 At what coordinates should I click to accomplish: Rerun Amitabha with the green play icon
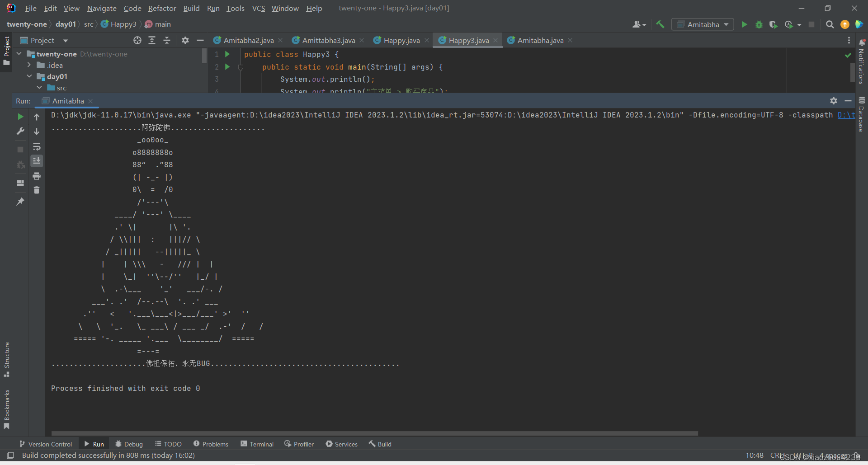pyautogui.click(x=20, y=117)
